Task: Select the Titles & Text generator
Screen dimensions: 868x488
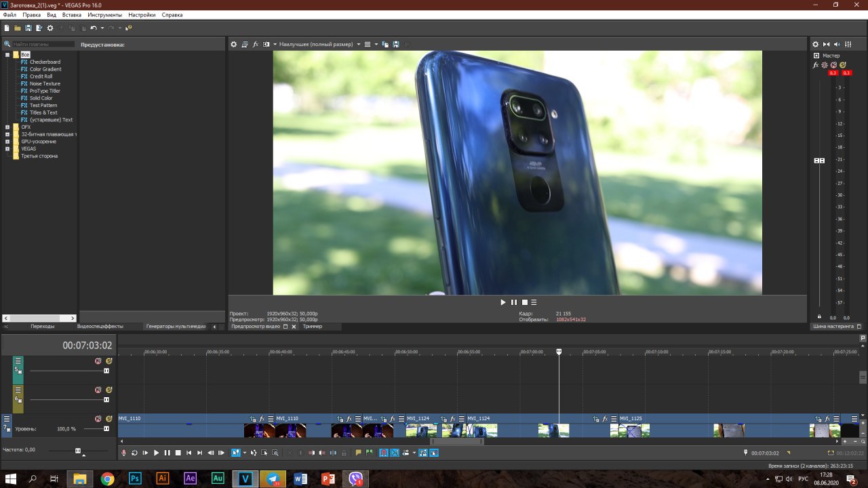Action: click(x=43, y=113)
